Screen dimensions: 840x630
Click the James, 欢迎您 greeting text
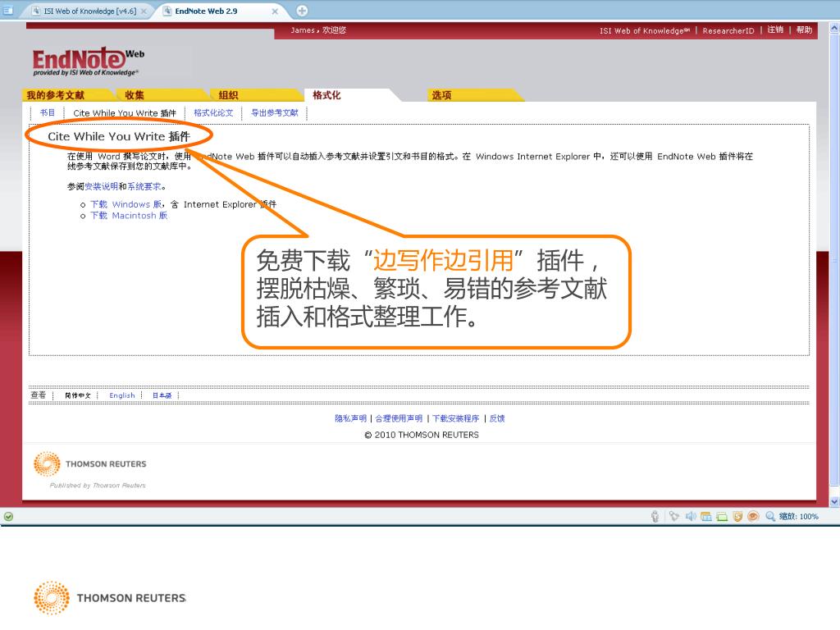(318, 30)
